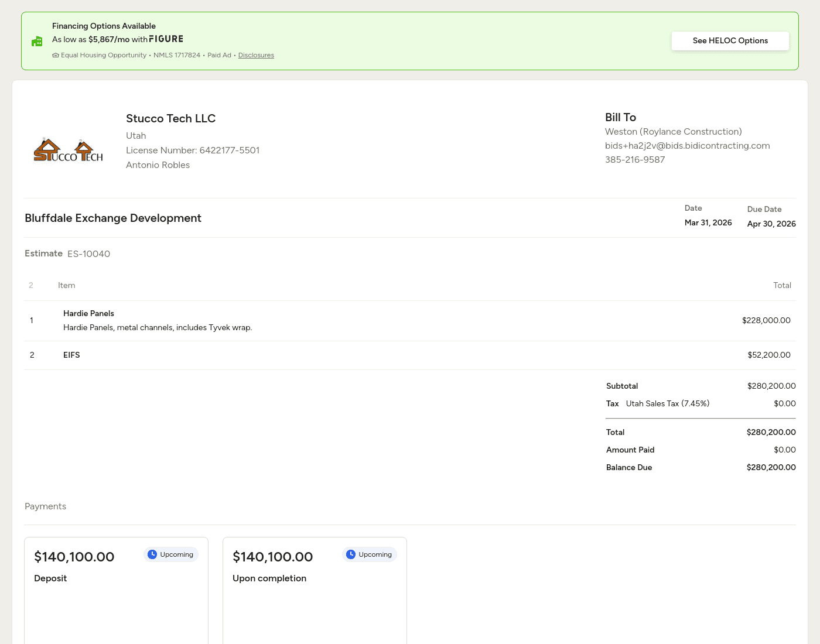
Task: Click the FIGURE brand logo text
Action: [x=166, y=39]
